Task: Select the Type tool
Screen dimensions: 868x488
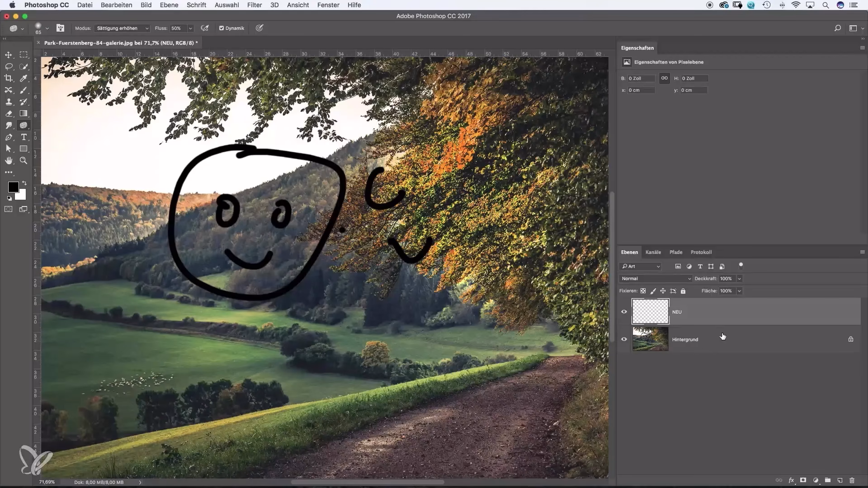Action: pos(24,137)
